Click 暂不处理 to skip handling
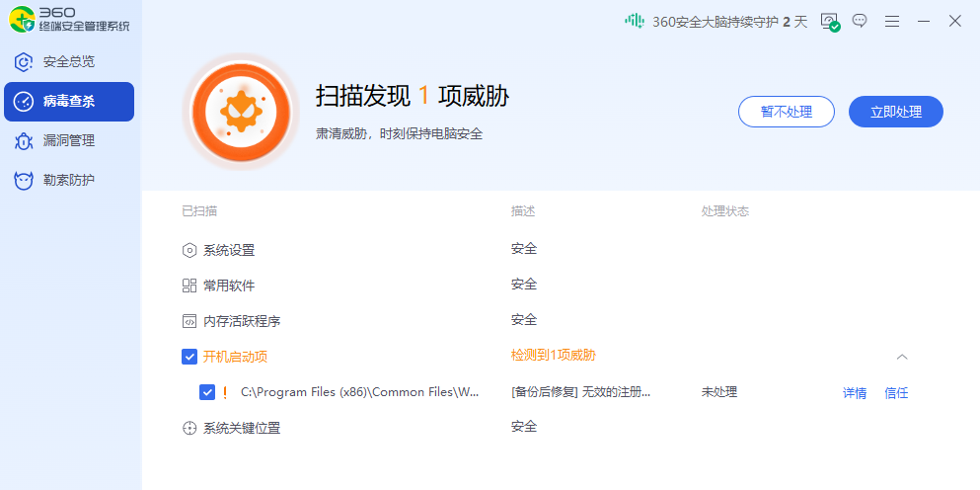980x490 pixels. click(x=786, y=112)
